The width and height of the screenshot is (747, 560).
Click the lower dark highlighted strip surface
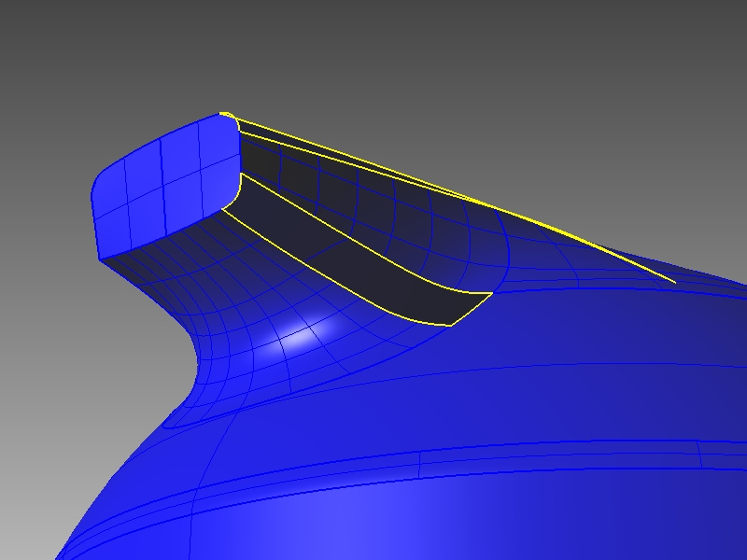pyautogui.click(x=373, y=271)
